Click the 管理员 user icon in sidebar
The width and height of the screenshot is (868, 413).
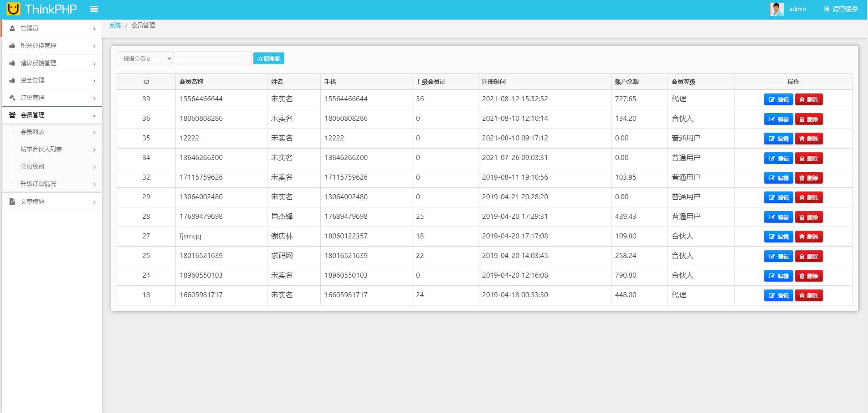(12, 28)
